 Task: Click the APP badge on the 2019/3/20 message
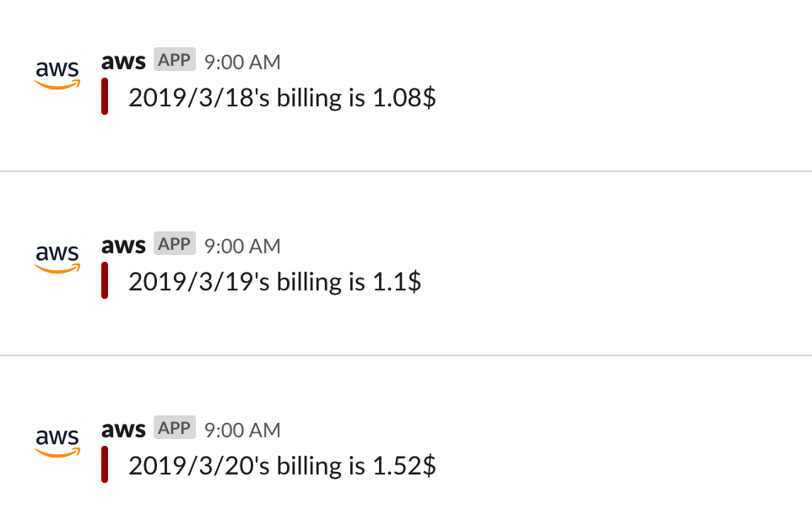(x=175, y=427)
